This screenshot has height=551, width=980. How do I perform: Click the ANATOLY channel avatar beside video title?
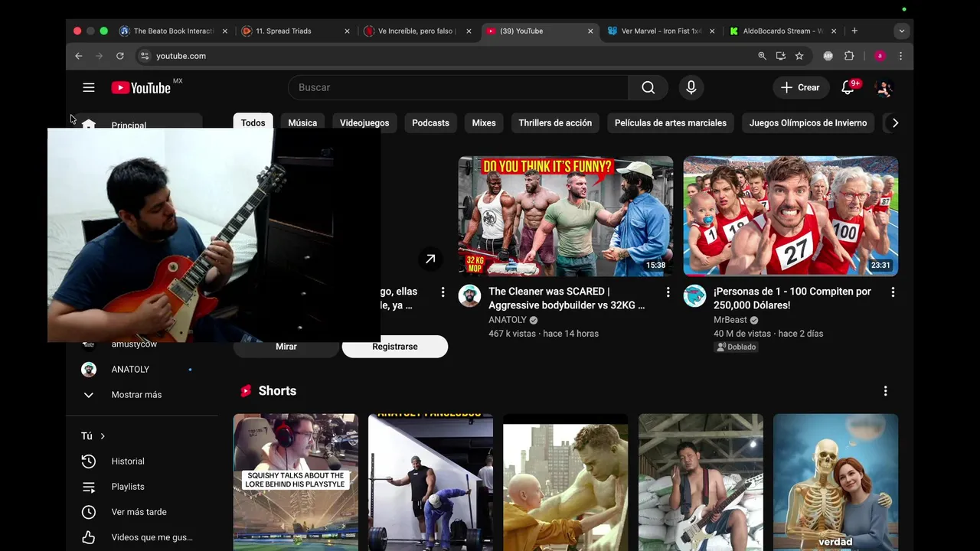point(469,295)
